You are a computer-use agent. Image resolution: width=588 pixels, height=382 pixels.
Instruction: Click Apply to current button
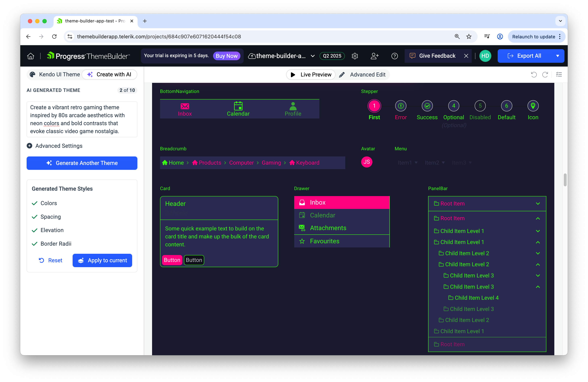point(102,260)
